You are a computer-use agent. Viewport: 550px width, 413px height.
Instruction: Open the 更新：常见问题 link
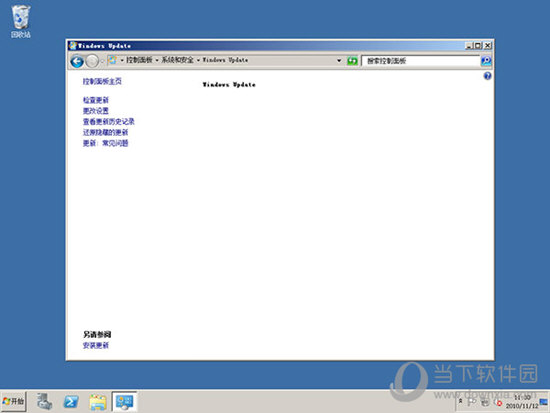[x=106, y=143]
